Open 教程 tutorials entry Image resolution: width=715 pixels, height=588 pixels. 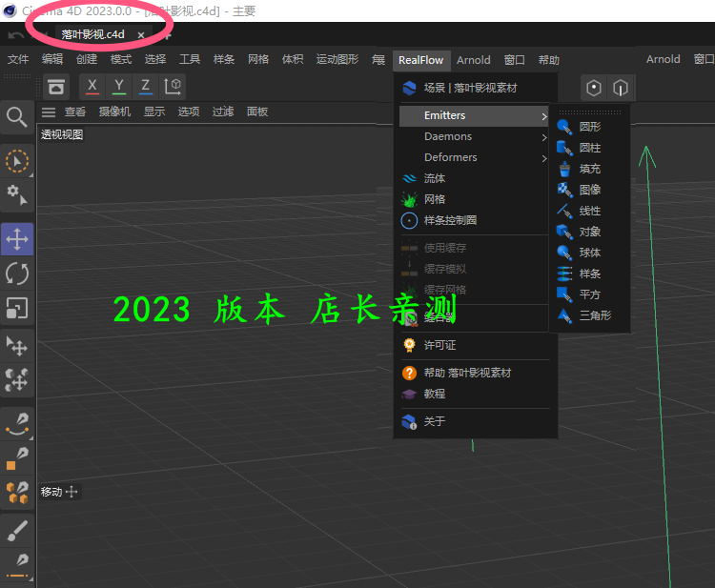[474, 395]
